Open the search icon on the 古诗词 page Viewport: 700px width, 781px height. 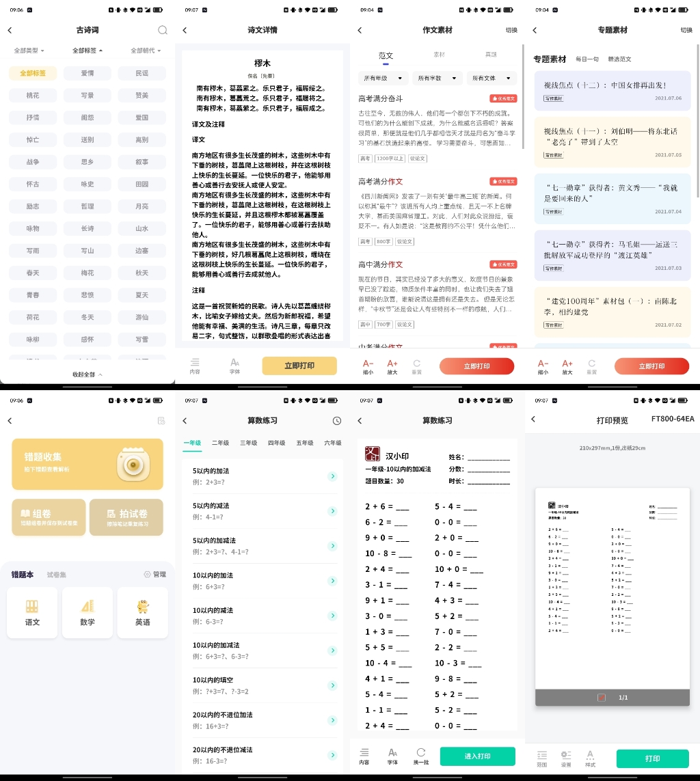point(162,30)
